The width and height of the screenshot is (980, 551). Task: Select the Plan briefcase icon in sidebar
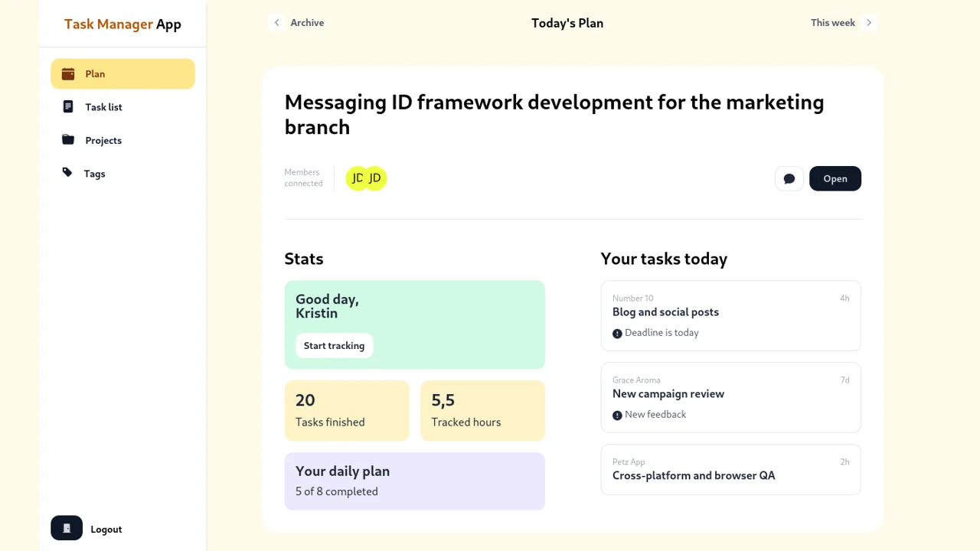click(67, 73)
